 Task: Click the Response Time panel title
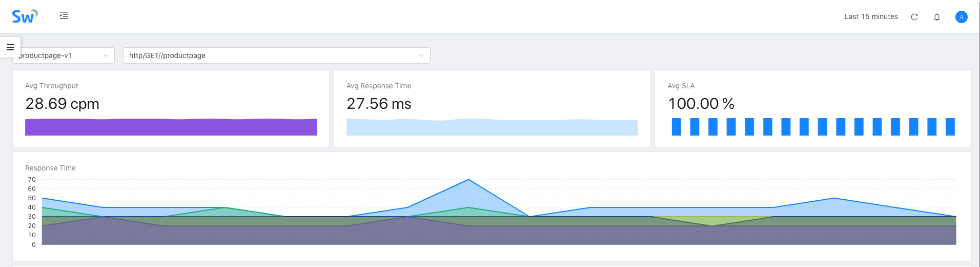[50, 168]
